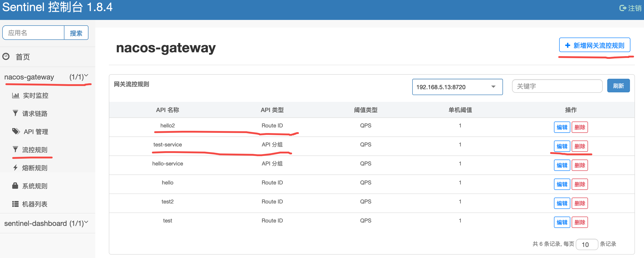
Task: Click the machine list icon
Action: 15,204
